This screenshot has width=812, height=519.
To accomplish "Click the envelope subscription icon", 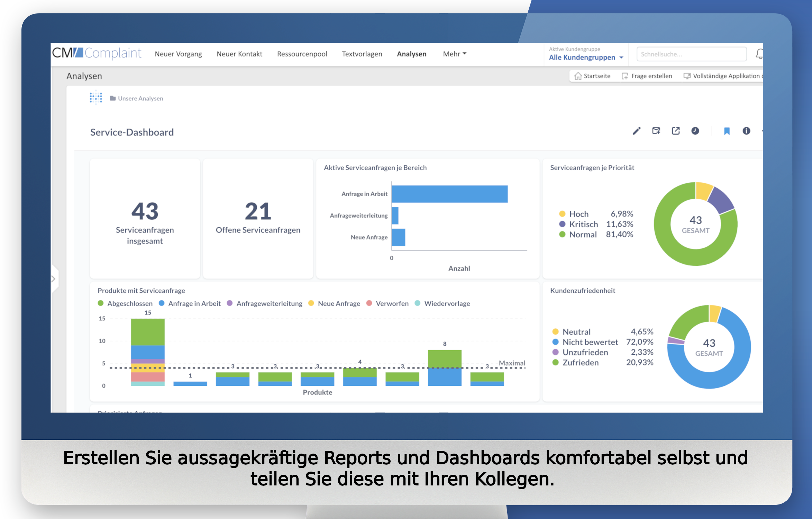I will click(656, 131).
